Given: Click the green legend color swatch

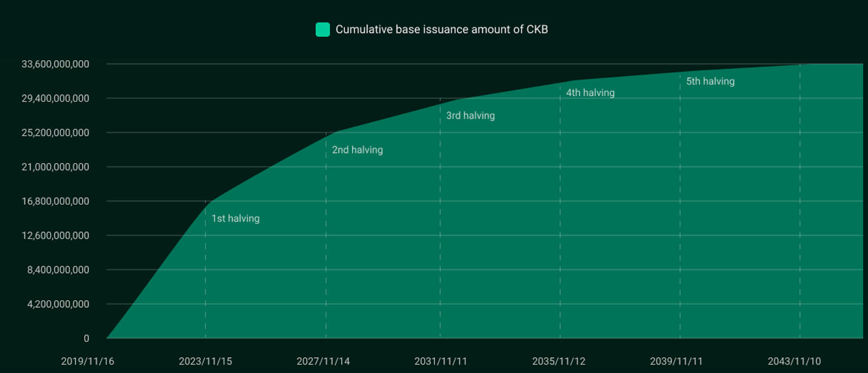Looking at the screenshot, I should click(x=323, y=29).
